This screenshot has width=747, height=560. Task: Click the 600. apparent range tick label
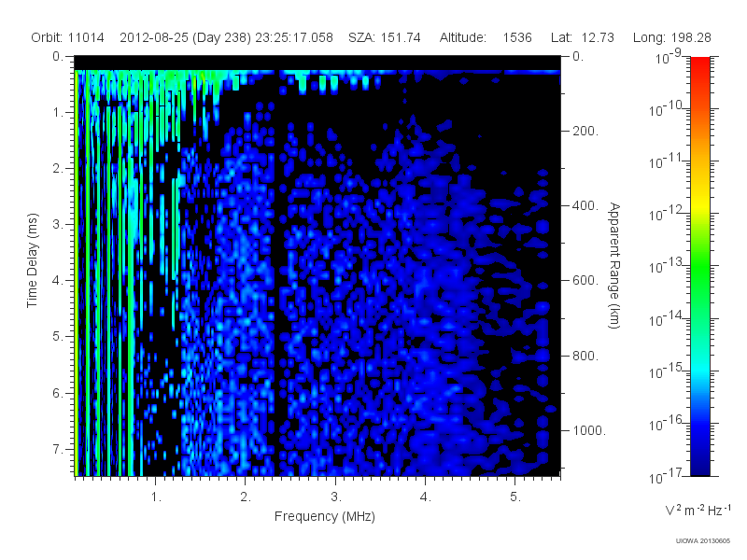point(585,281)
